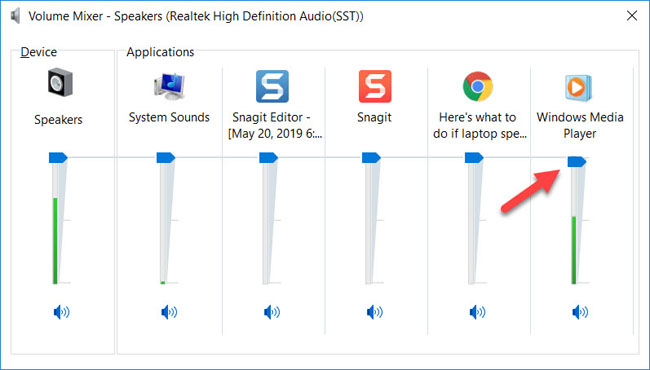Screen dimensions: 650x370
Task: Click the System Sounds icon
Action: pos(169,86)
